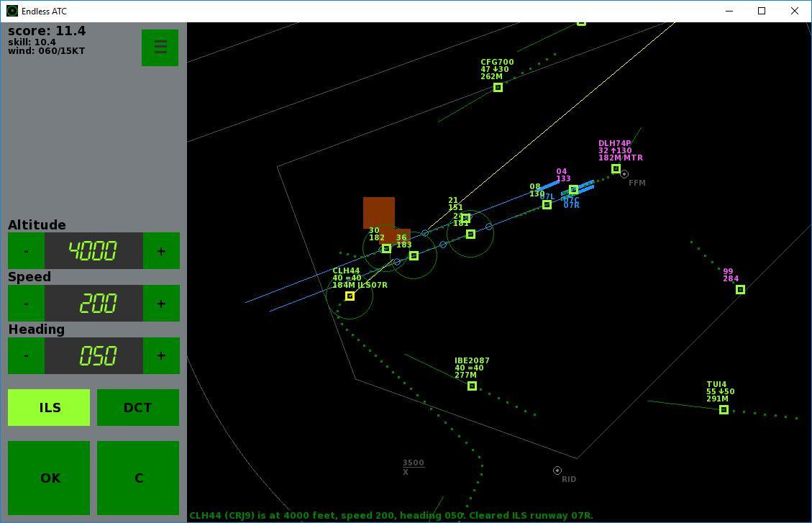Select the IBE2087 aircraft target square
The height and width of the screenshot is (523, 812).
(x=472, y=386)
